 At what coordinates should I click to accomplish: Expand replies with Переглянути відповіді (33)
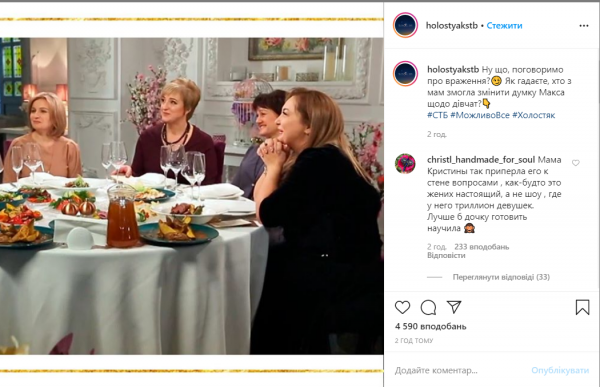click(501, 277)
